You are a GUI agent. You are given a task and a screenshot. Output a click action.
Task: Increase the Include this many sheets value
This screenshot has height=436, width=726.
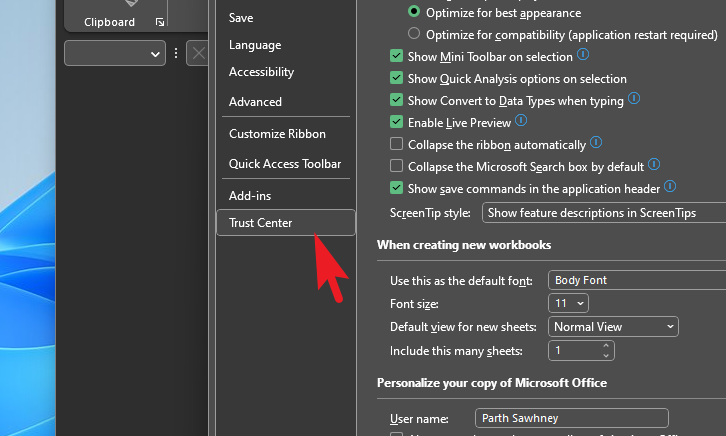point(606,345)
